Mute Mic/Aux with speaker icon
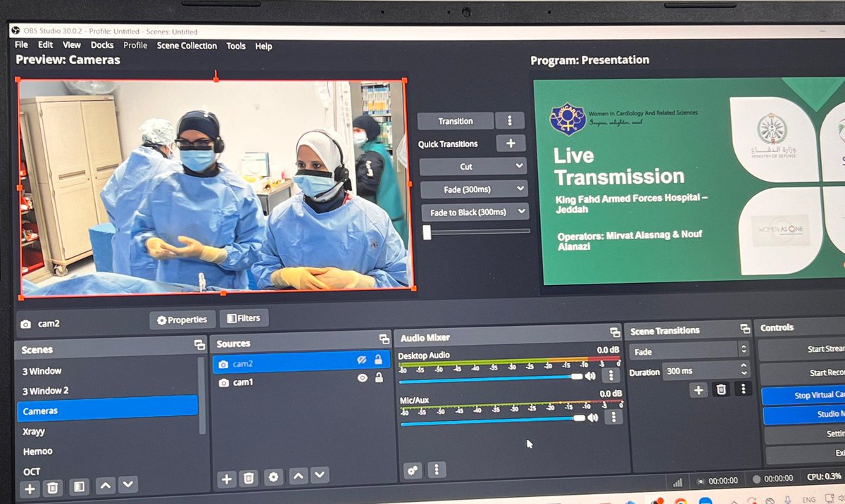This screenshot has height=504, width=845. [593, 417]
